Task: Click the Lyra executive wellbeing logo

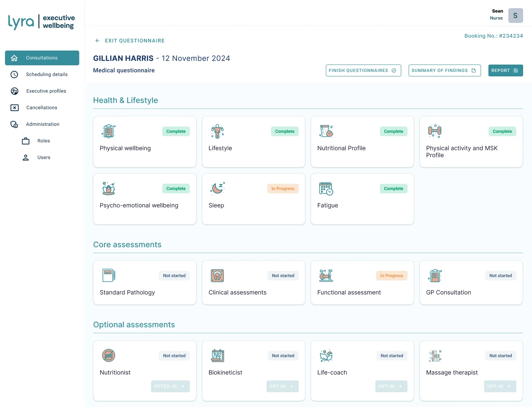Action: (41, 22)
